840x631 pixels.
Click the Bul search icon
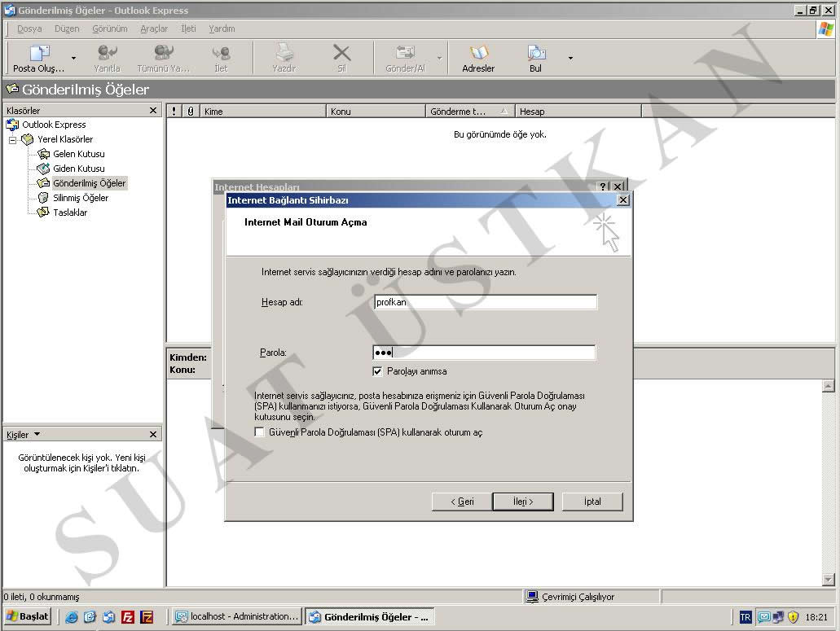tap(536, 58)
